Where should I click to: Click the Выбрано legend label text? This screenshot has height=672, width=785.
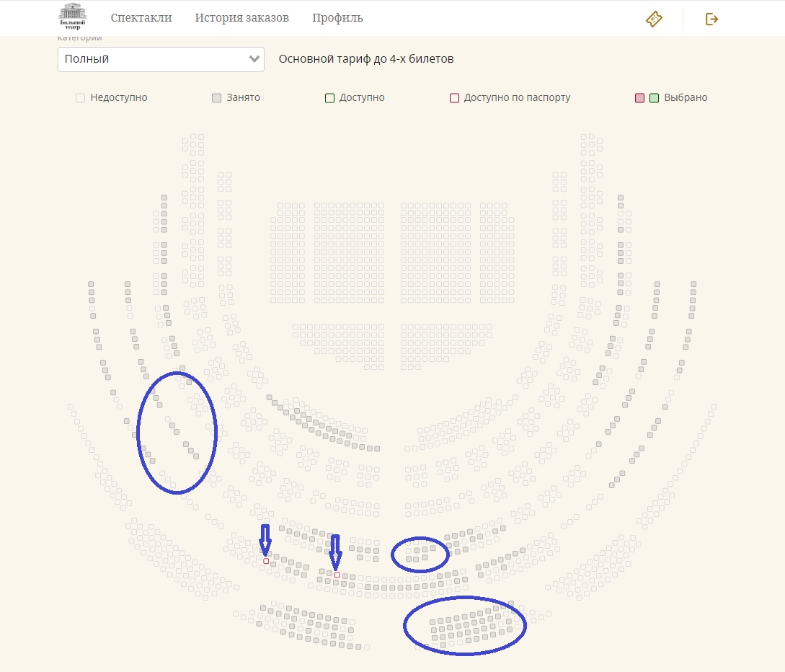686,98
